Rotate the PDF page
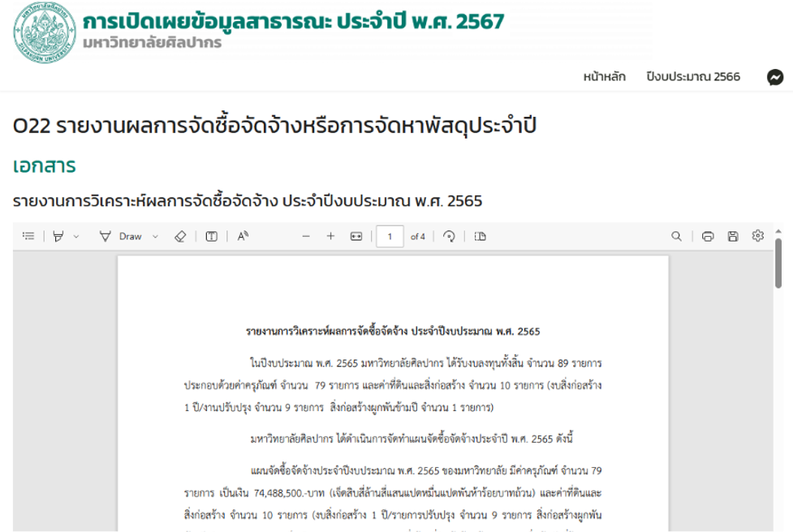The image size is (793, 532). tap(449, 237)
